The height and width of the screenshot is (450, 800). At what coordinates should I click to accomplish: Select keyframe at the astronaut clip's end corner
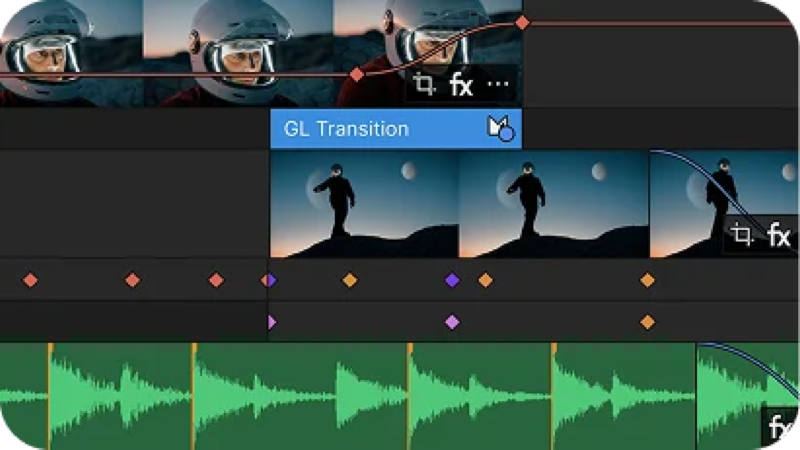click(x=522, y=22)
